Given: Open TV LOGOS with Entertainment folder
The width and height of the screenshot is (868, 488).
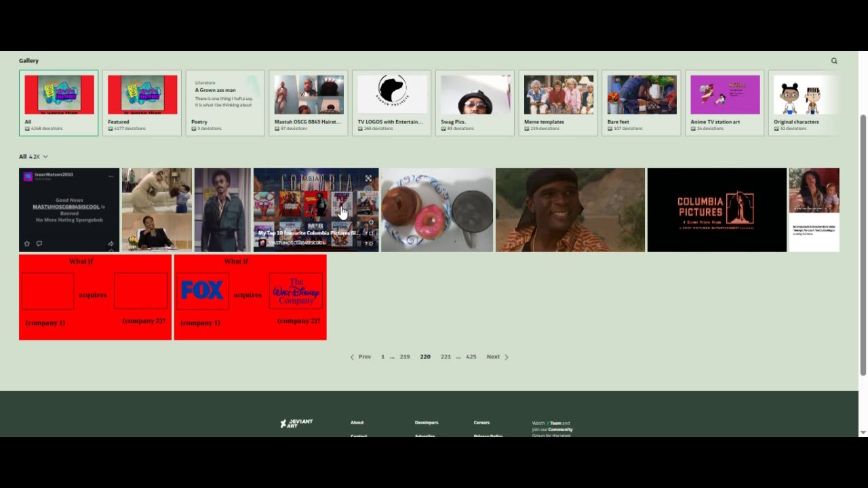Looking at the screenshot, I should tap(392, 103).
